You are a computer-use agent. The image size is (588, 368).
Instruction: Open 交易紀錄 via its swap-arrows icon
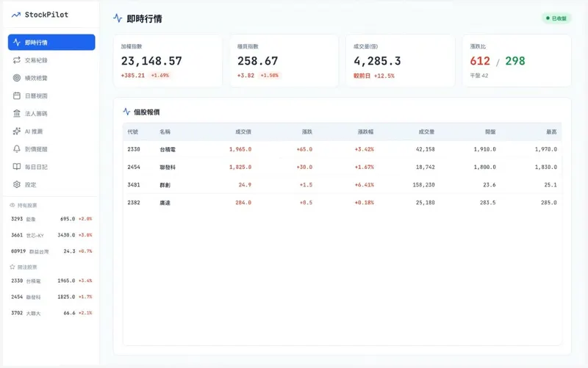click(x=16, y=60)
